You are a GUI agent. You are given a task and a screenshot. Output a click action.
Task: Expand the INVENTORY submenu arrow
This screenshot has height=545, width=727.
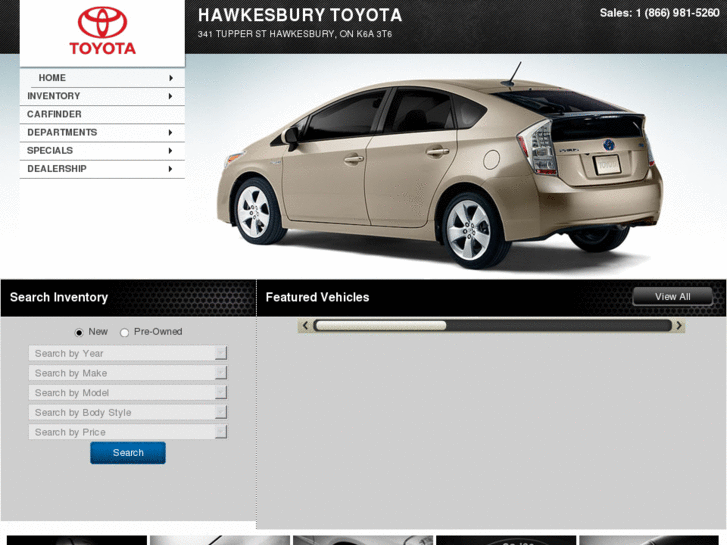pos(171,96)
